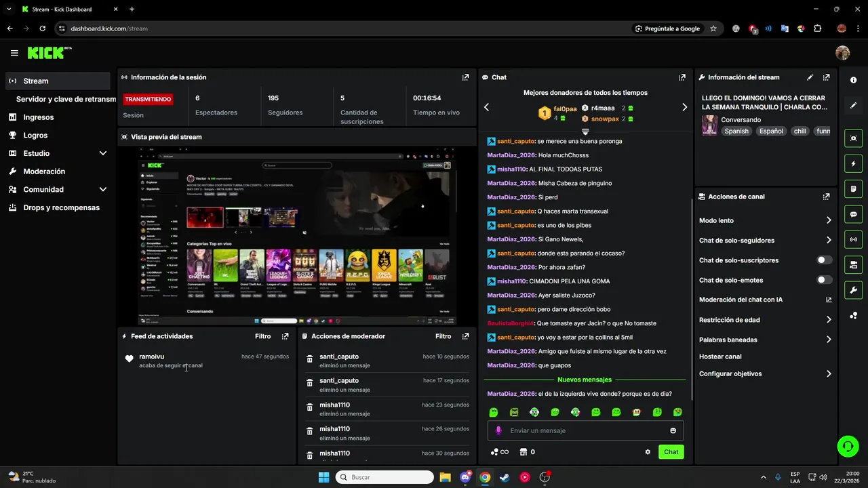Jump to Nuevos mensajes divider in chat
The width and height of the screenshot is (868, 488).
coord(585,380)
